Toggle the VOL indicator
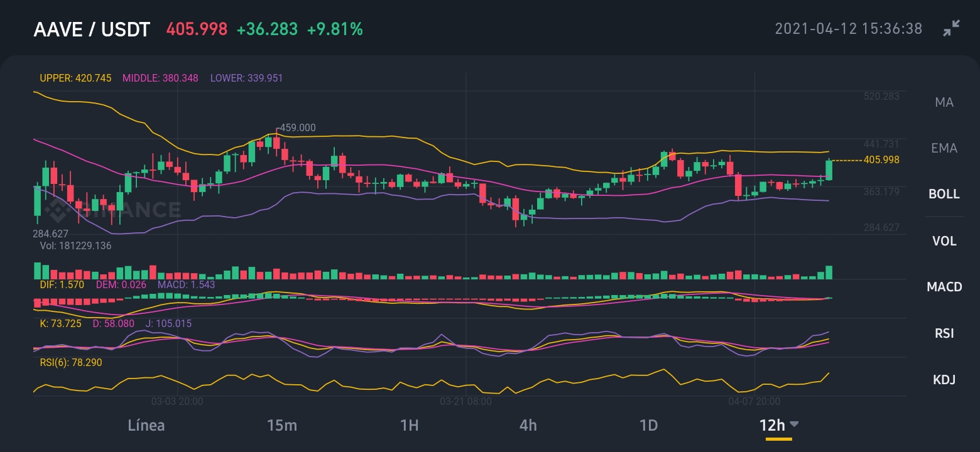Screen dimensions: 980x452 coord(944,240)
